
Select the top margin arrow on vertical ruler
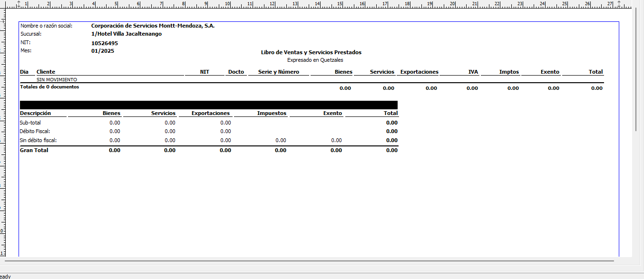(x=2, y=21)
